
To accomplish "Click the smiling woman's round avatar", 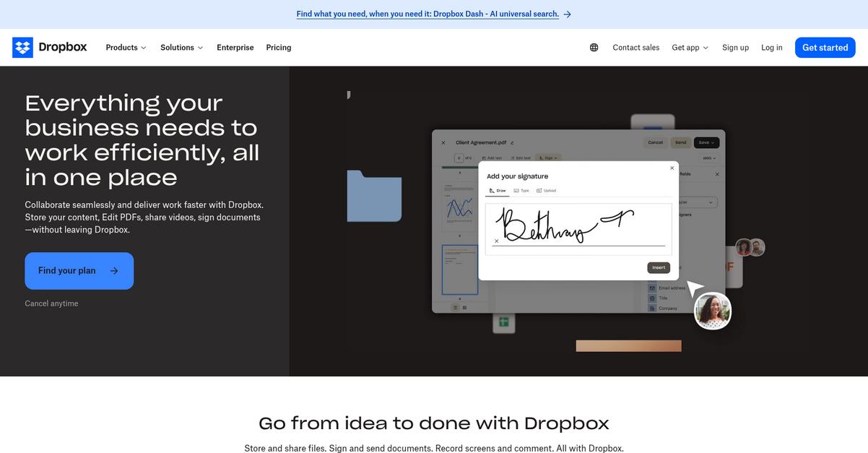I will [713, 311].
